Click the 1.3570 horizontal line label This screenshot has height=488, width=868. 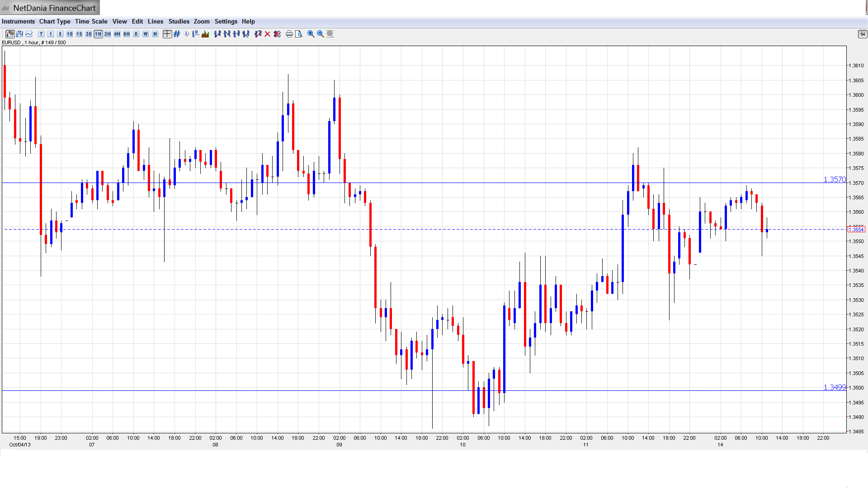(834, 179)
